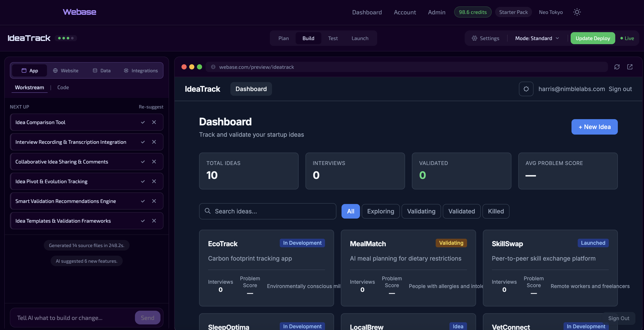Toggle the theme using the sun icon
Screen dimensions: 644x330
577,12
